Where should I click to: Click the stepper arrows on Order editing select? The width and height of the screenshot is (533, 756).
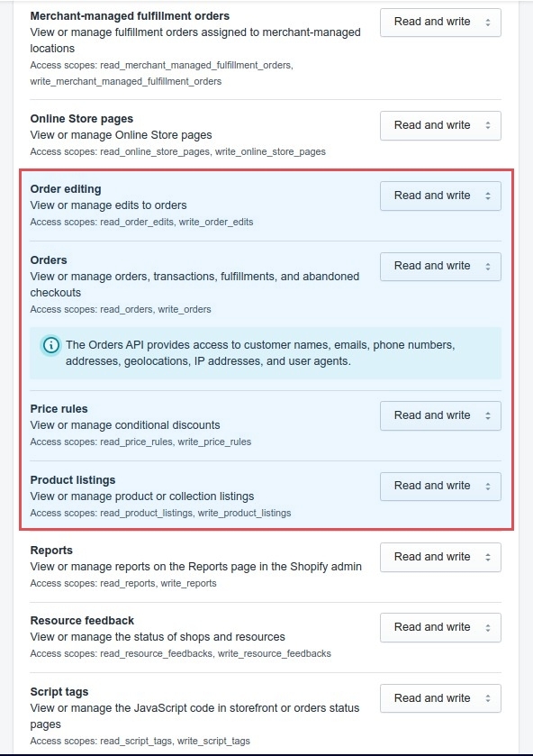click(488, 196)
